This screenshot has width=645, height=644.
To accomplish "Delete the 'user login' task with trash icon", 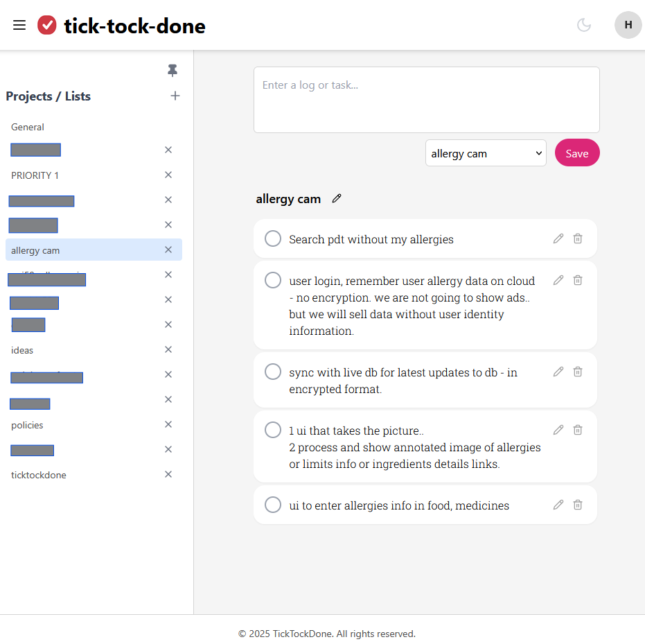I will pyautogui.click(x=577, y=279).
